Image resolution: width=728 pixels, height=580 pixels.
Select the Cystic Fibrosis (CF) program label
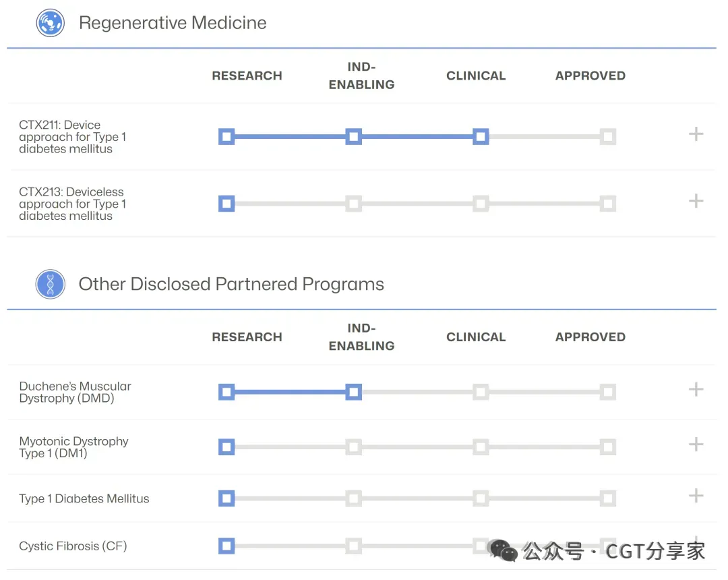tap(73, 546)
